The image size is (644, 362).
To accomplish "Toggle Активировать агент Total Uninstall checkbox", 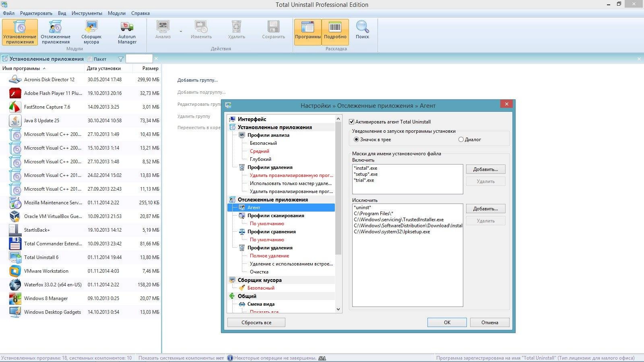I will click(x=351, y=122).
